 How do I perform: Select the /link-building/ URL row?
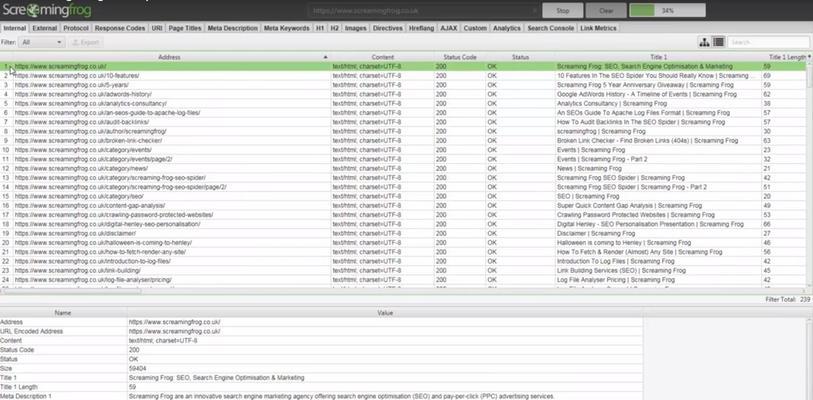coord(403,271)
